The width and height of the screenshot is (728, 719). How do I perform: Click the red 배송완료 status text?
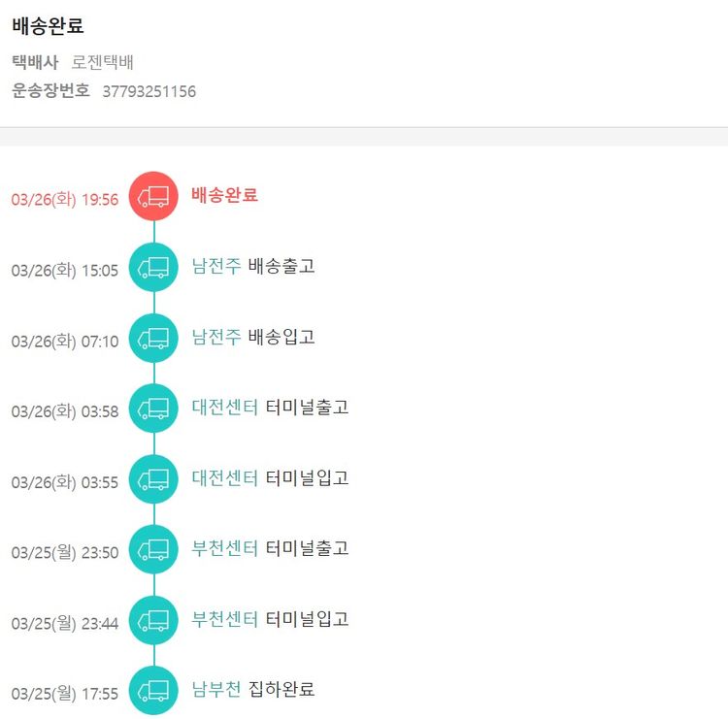coord(225,195)
